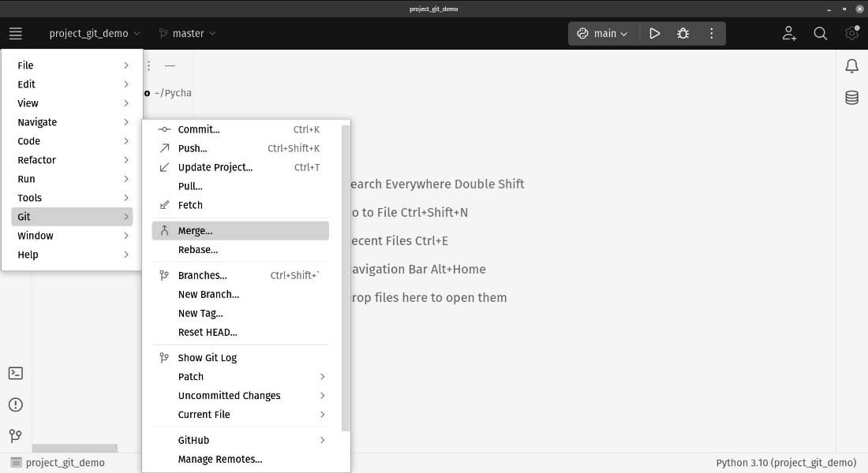Expand the Uncommitted Changes submenu
868x473 pixels.
coord(240,396)
